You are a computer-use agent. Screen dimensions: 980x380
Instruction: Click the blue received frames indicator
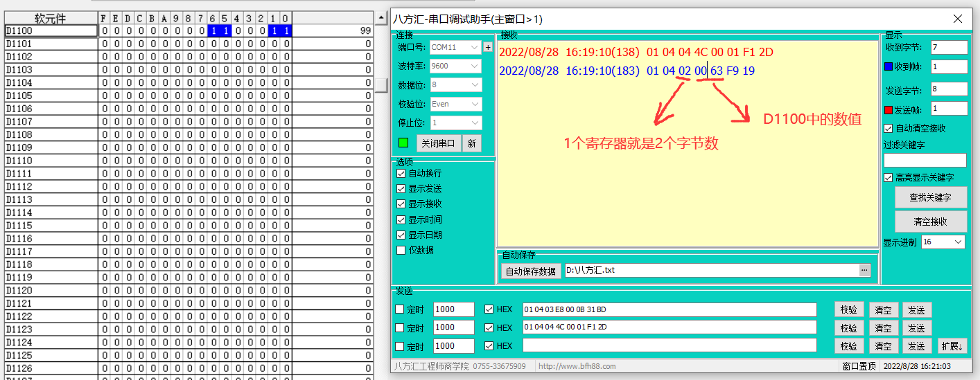point(889,67)
